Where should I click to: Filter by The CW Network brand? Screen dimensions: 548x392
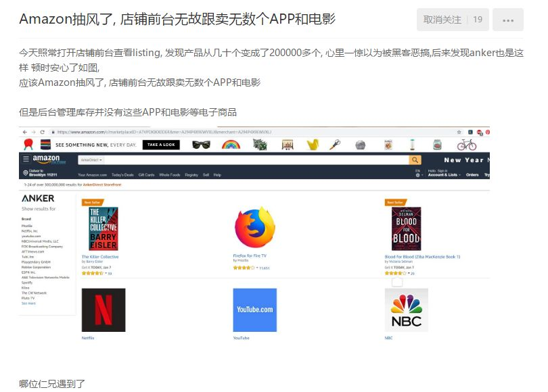(x=34, y=293)
